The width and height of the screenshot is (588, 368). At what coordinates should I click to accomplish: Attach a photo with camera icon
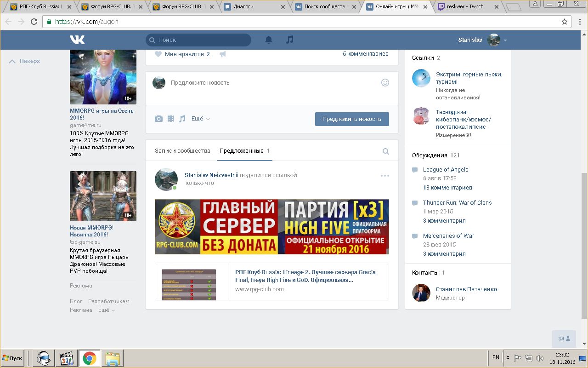pyautogui.click(x=158, y=119)
